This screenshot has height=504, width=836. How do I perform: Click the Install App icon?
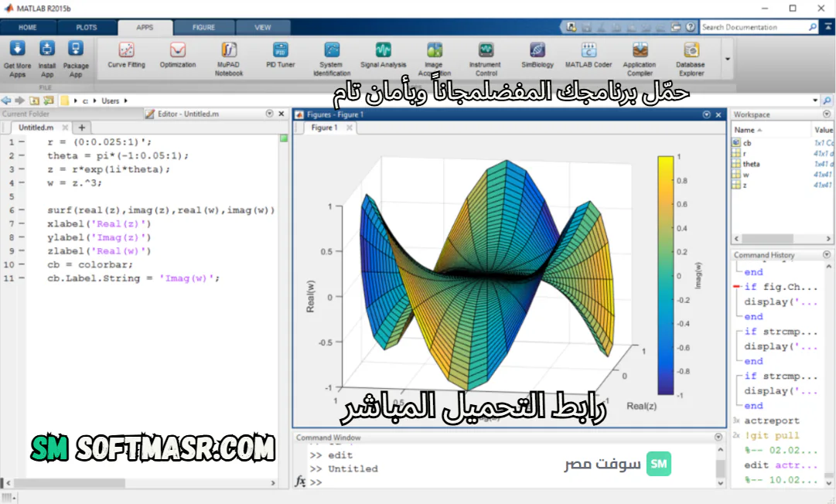tap(47, 60)
